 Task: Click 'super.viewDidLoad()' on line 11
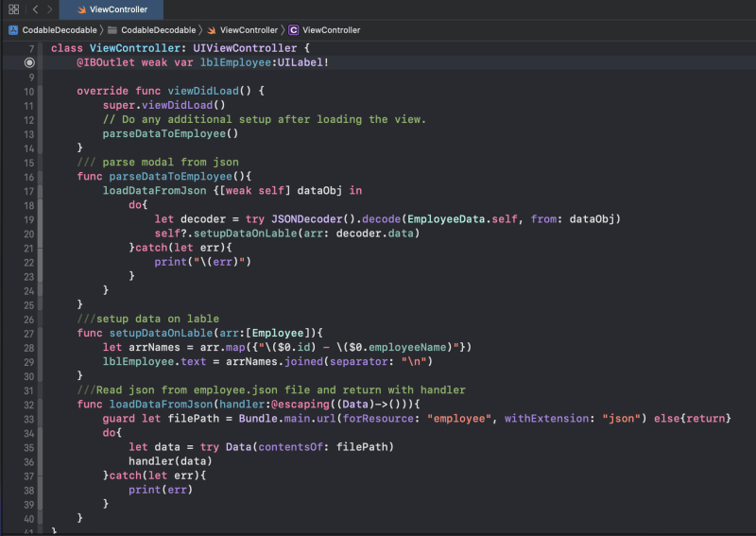pos(163,105)
